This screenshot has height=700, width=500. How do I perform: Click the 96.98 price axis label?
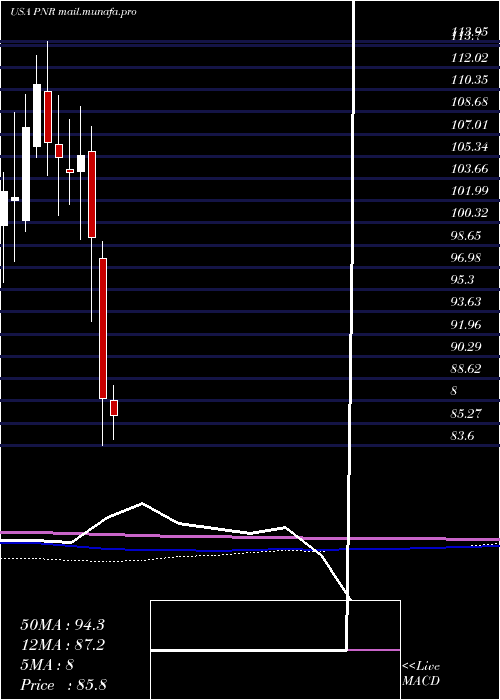click(x=466, y=258)
